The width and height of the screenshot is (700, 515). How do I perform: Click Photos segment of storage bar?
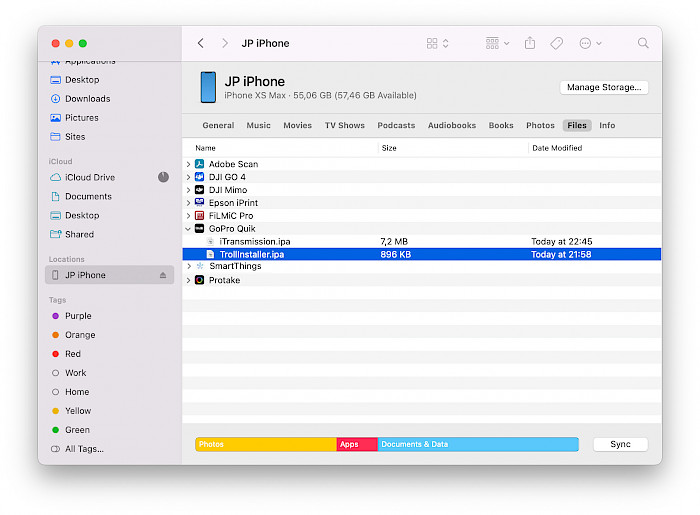(x=266, y=444)
